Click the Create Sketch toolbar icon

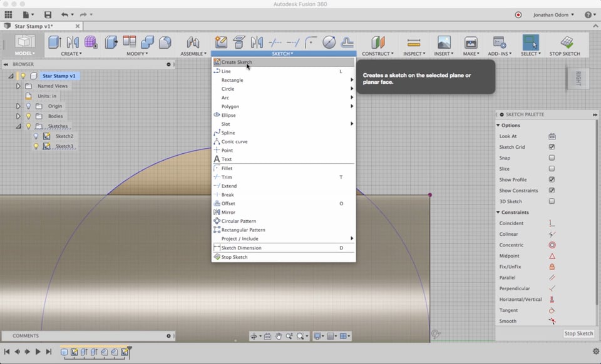tap(221, 42)
